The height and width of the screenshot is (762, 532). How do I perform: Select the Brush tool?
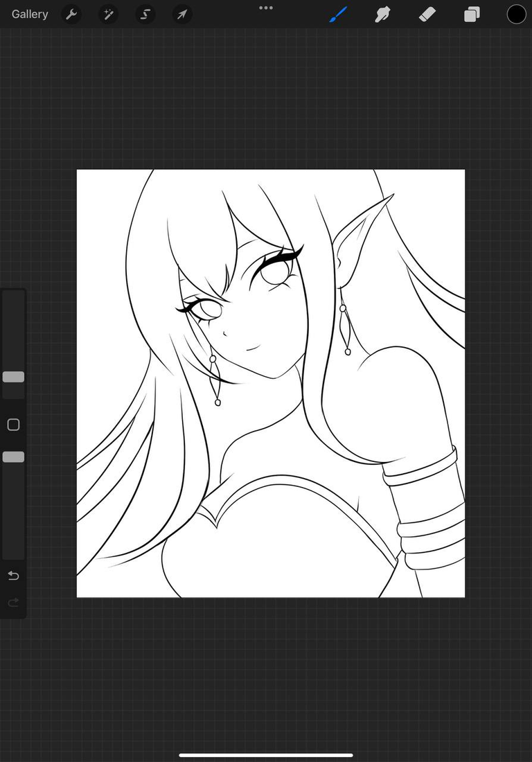[x=338, y=15]
